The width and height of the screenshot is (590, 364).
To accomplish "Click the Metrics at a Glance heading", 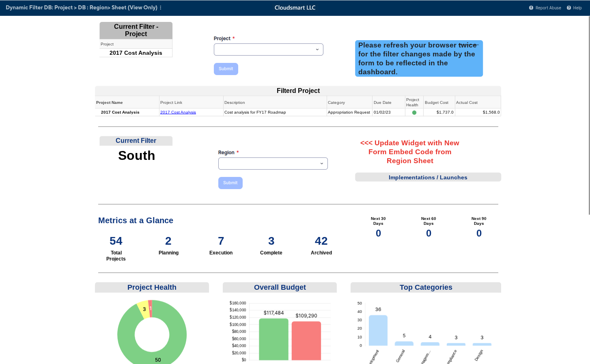I will 136,220.
